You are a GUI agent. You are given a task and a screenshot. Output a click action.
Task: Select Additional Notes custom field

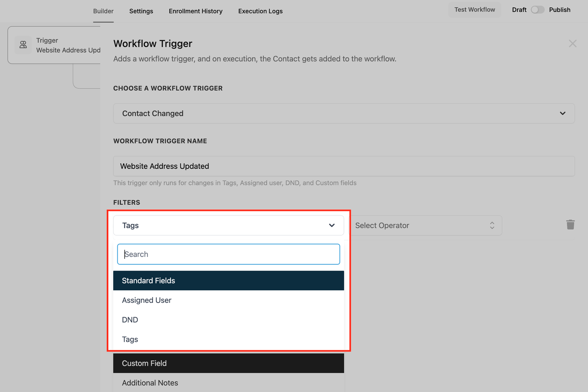tap(150, 383)
